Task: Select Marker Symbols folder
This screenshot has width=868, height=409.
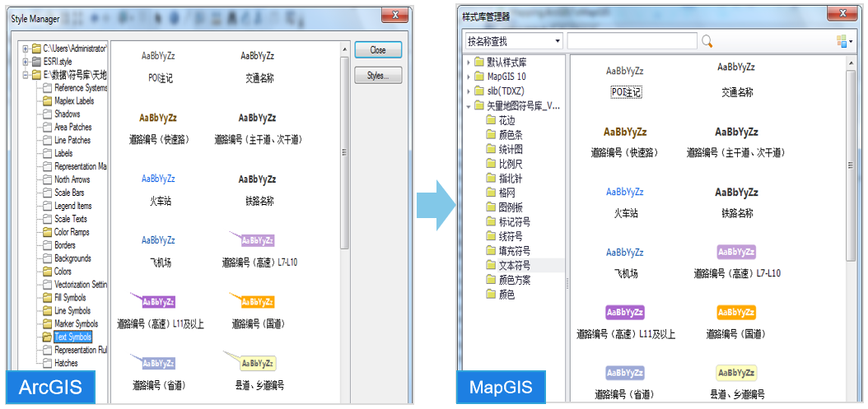Action: tap(70, 323)
